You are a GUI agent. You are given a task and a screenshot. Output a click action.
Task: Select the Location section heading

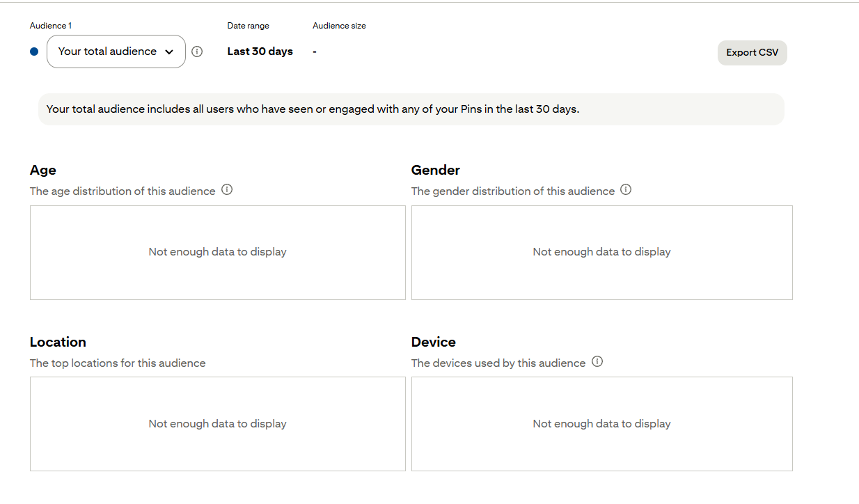pos(58,342)
